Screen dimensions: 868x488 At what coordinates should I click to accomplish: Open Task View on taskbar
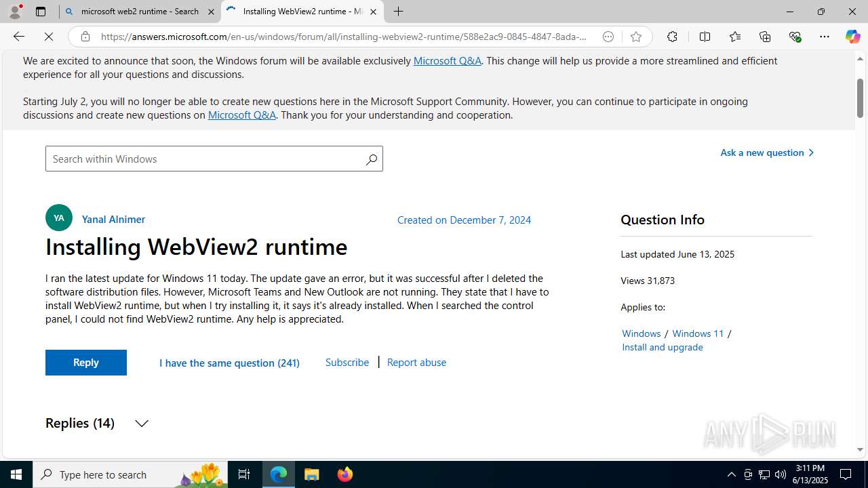coord(244,474)
